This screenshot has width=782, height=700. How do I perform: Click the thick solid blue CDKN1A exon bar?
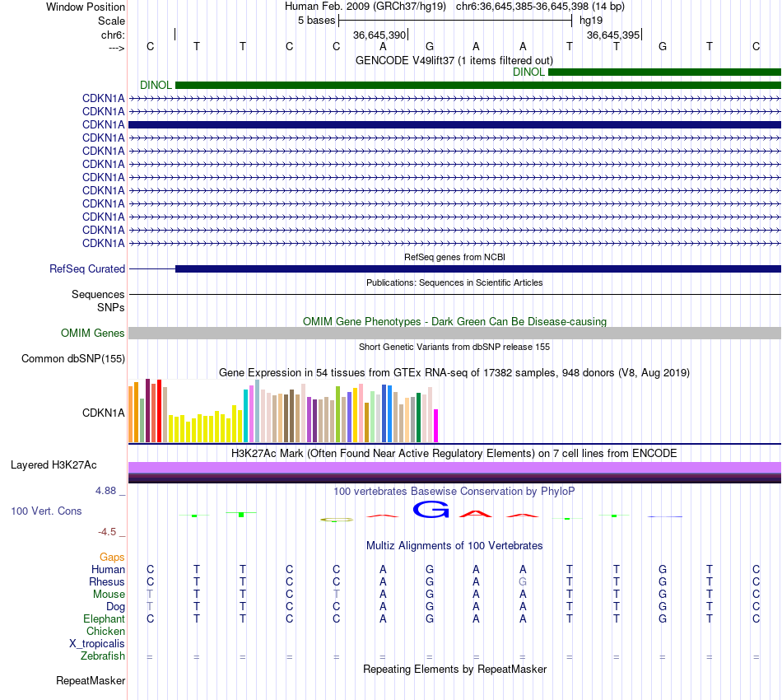(454, 124)
